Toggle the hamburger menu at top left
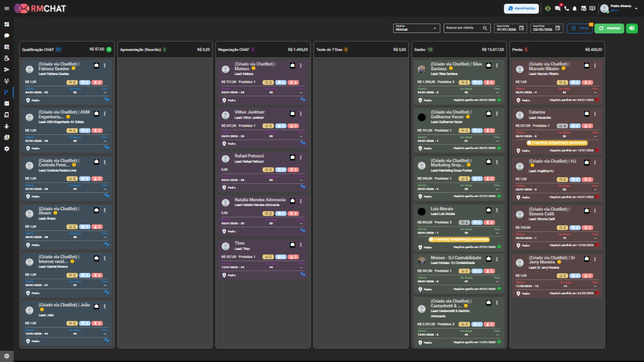644x362 pixels. pyautogui.click(x=7, y=8)
